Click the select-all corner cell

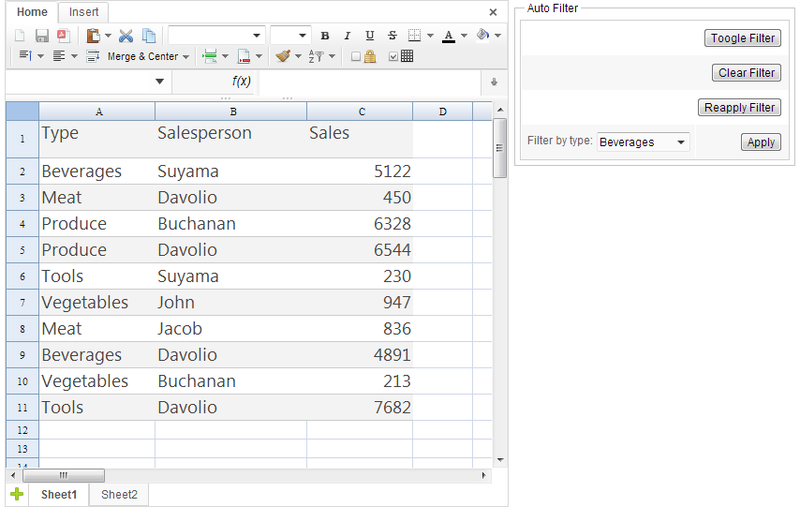(x=22, y=111)
